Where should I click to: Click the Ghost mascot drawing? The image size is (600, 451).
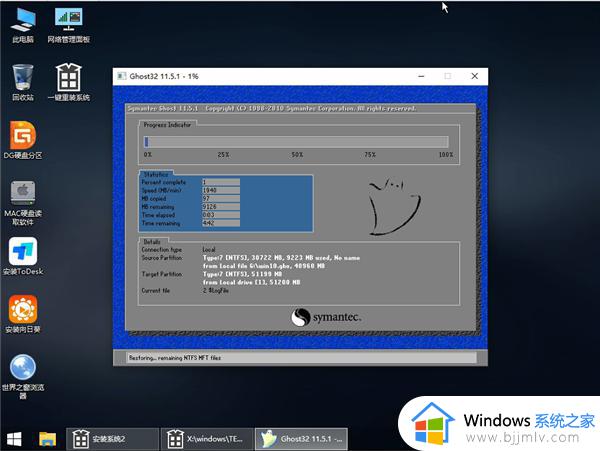coord(394,207)
